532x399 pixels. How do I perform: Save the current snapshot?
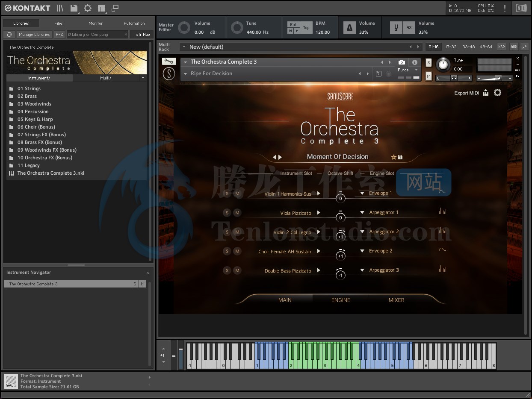pos(378,73)
